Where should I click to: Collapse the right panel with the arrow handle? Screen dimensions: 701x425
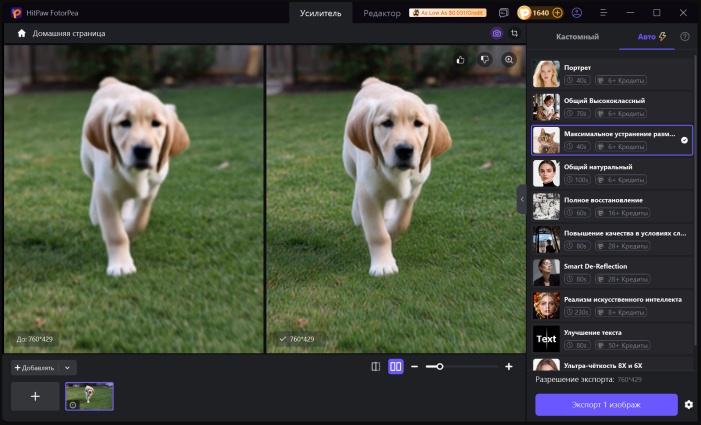pos(522,199)
